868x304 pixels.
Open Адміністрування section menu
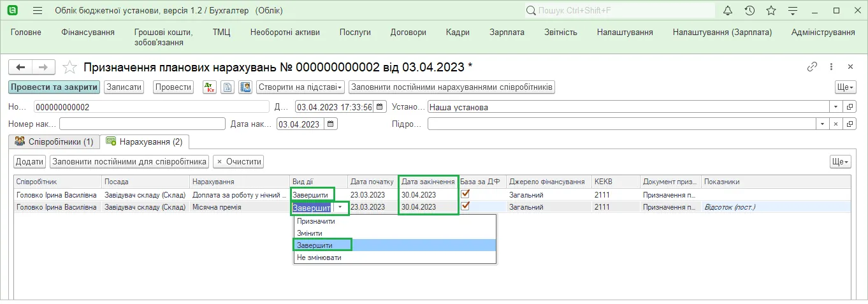tap(823, 33)
